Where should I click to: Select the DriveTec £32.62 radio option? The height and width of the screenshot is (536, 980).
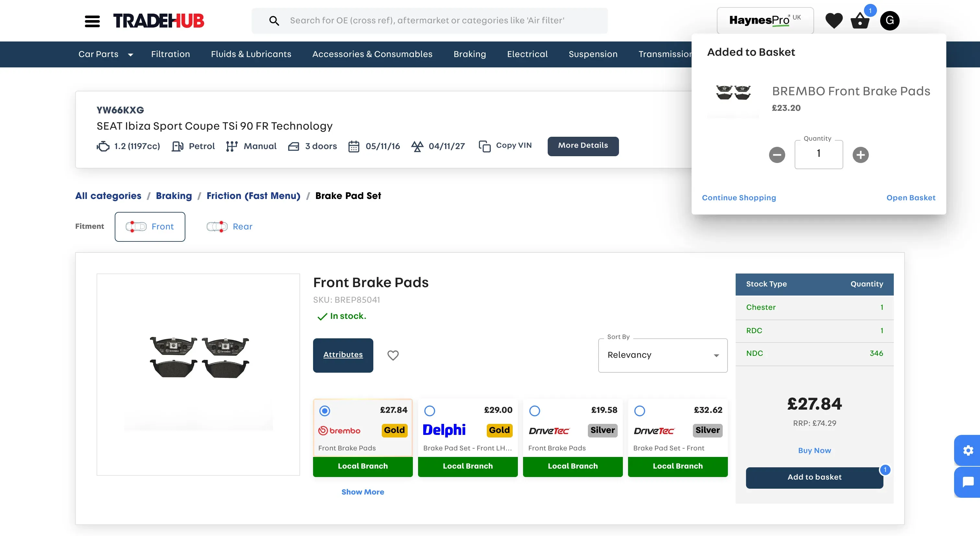click(639, 411)
